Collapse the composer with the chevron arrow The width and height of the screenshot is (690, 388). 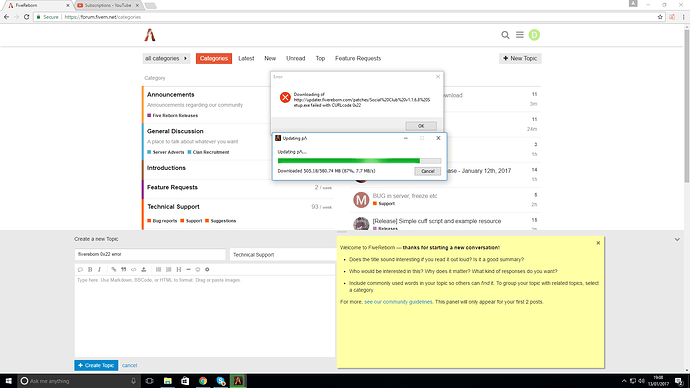(677, 239)
